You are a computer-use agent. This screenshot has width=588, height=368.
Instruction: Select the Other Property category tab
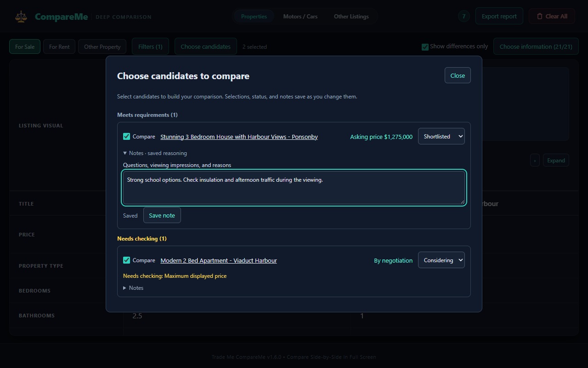[102, 46]
